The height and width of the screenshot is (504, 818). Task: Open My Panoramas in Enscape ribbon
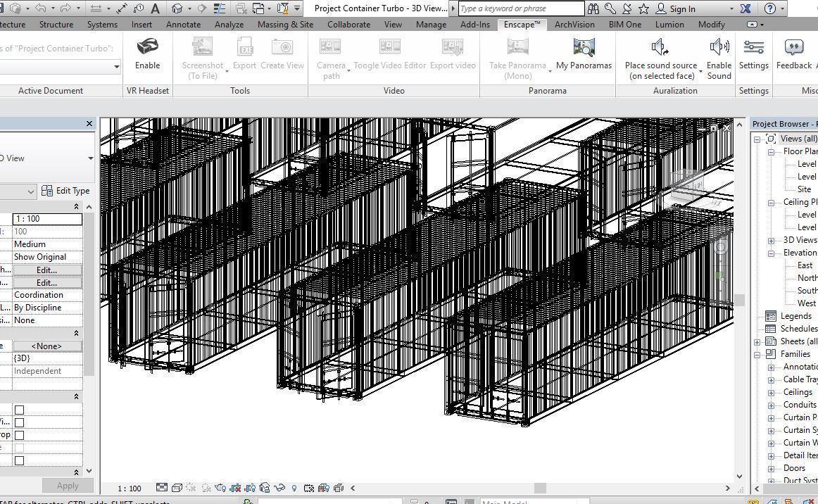click(x=584, y=48)
